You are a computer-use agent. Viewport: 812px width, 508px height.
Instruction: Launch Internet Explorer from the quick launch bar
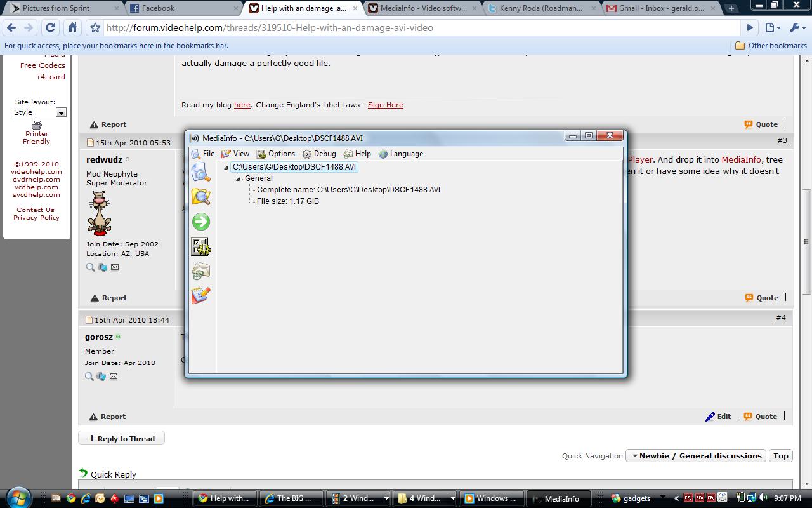pyautogui.click(x=86, y=498)
